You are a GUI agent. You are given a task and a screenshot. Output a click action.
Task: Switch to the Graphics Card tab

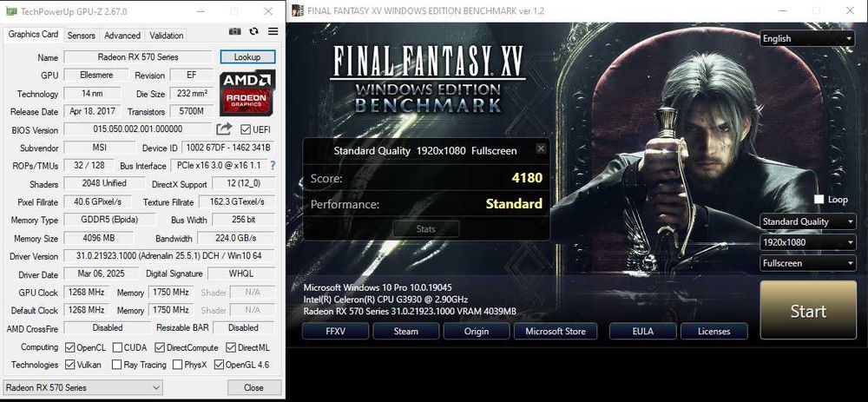coord(33,35)
